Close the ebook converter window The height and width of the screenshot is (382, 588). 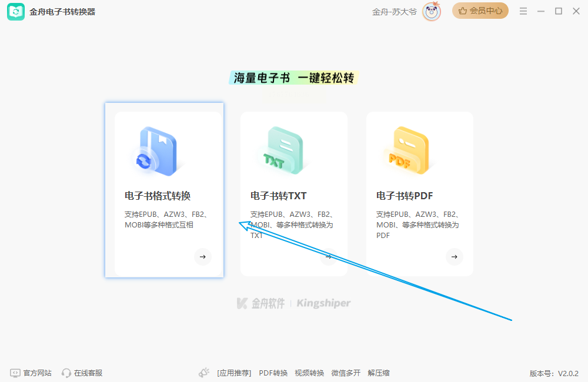pyautogui.click(x=576, y=11)
